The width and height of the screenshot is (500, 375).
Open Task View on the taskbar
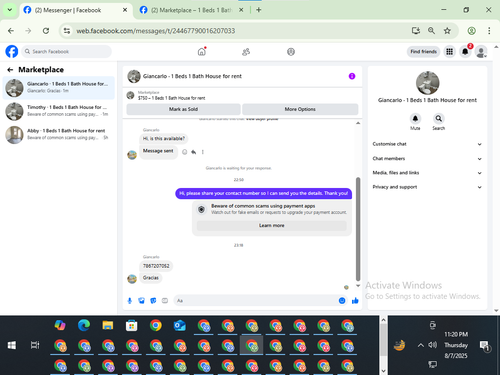(35, 345)
